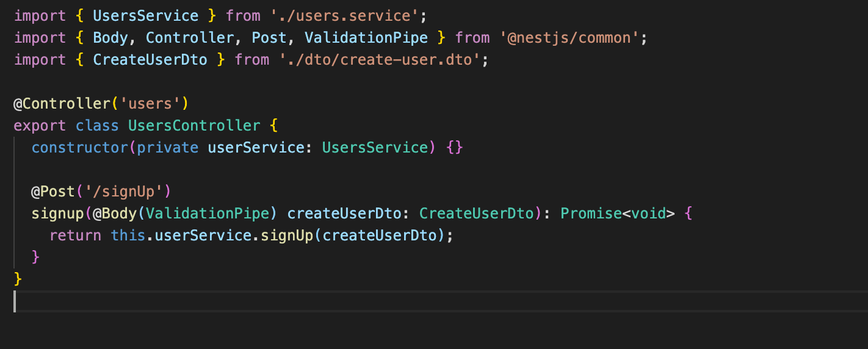Click CreateUserDto in the third import line
This screenshot has width=868, height=349.
click(x=150, y=59)
